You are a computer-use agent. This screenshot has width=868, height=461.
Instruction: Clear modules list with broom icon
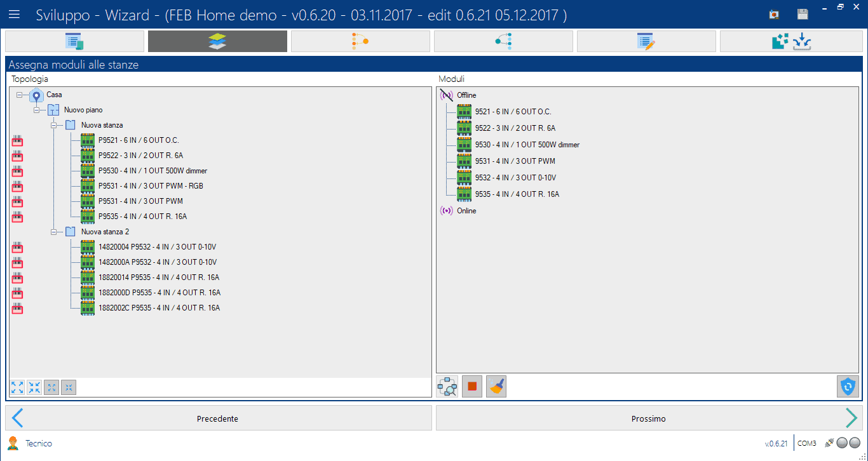496,386
